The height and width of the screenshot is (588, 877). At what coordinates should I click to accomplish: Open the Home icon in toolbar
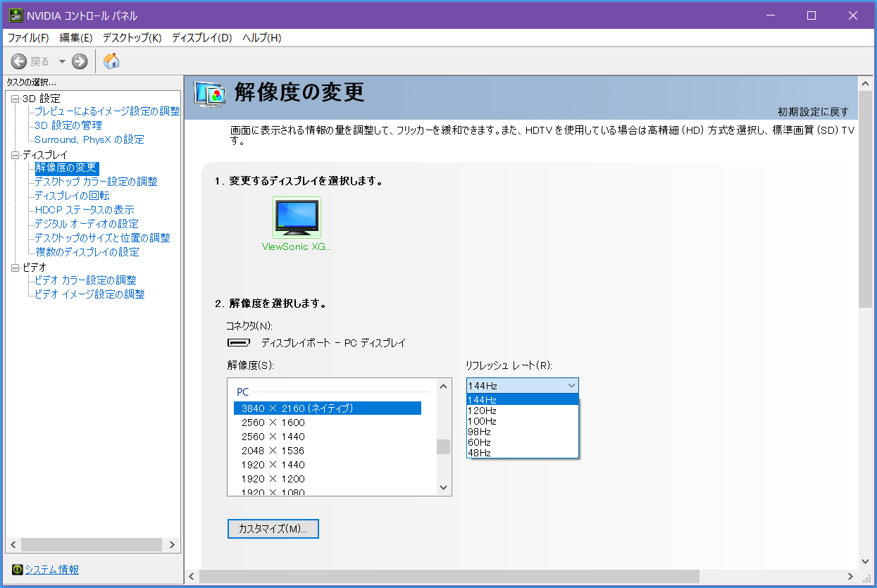[x=111, y=61]
